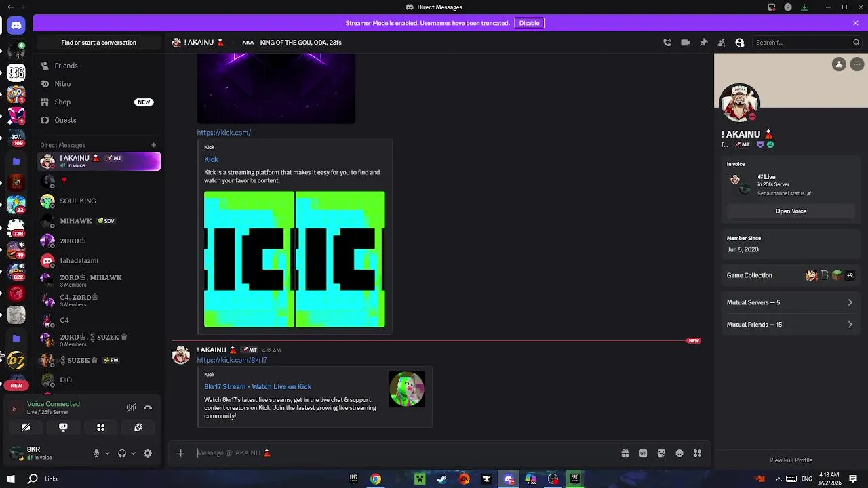The height and width of the screenshot is (488, 868).
Task: Set a channel status
Action: (784, 193)
